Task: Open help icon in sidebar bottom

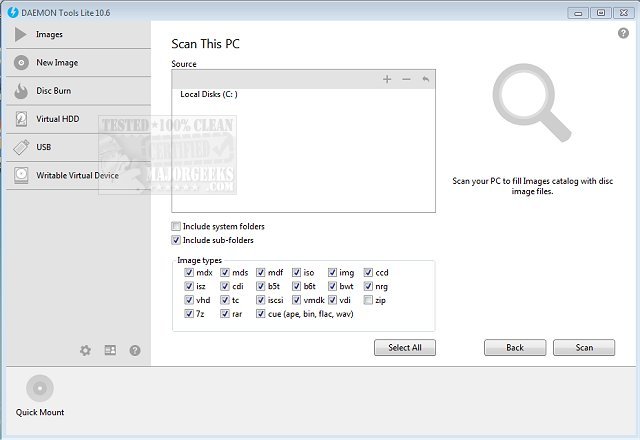Action: click(x=135, y=350)
